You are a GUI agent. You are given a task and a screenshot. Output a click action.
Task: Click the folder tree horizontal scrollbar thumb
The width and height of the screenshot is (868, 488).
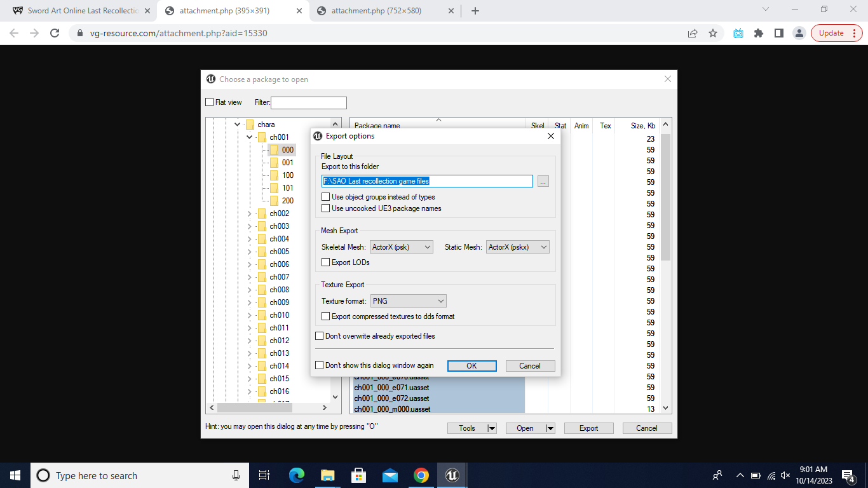(x=254, y=408)
